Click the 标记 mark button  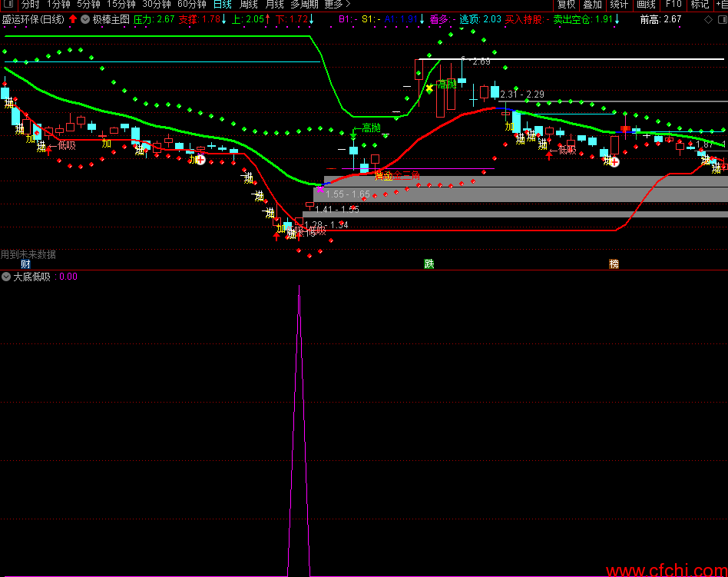click(700, 5)
